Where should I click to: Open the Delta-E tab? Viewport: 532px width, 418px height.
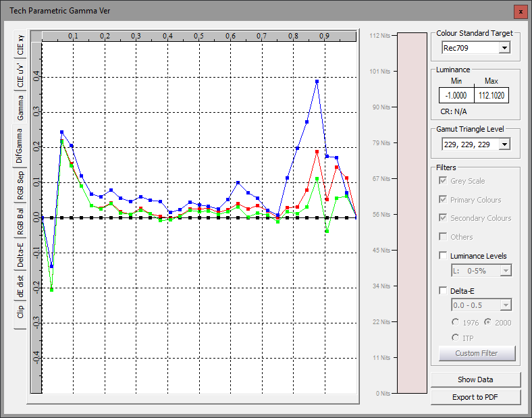pyautogui.click(x=20, y=255)
